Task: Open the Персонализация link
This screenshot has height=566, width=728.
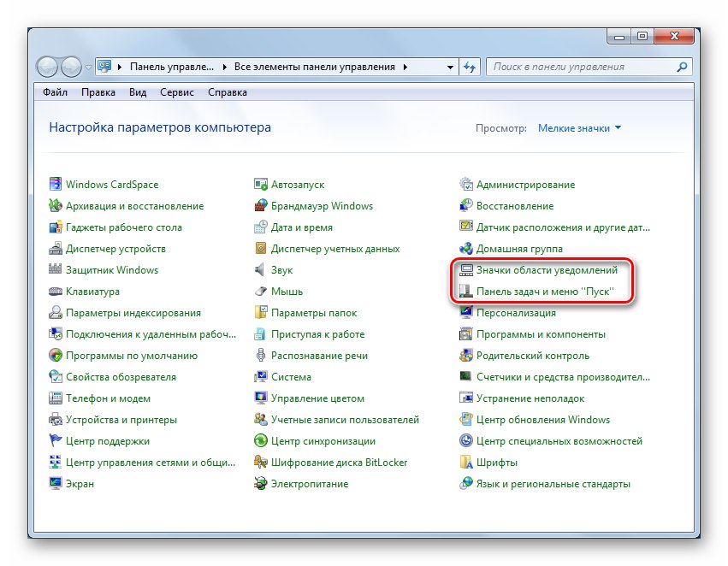Action: [x=516, y=313]
